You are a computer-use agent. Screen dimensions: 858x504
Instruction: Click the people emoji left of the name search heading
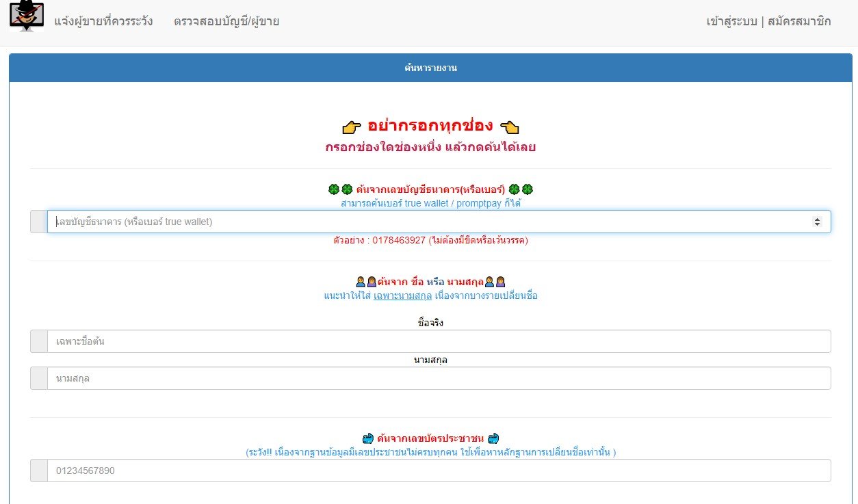pyautogui.click(x=366, y=282)
